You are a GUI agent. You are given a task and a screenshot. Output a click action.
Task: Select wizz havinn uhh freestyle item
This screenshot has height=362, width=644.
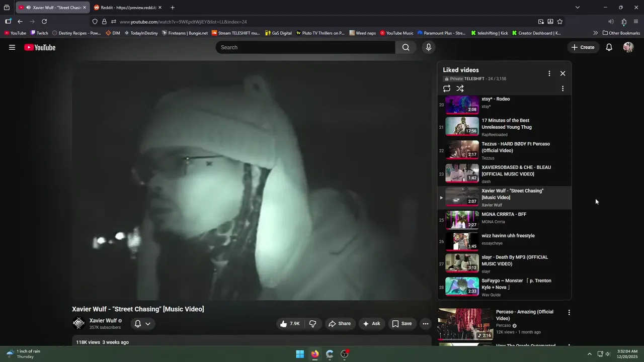[504, 241]
